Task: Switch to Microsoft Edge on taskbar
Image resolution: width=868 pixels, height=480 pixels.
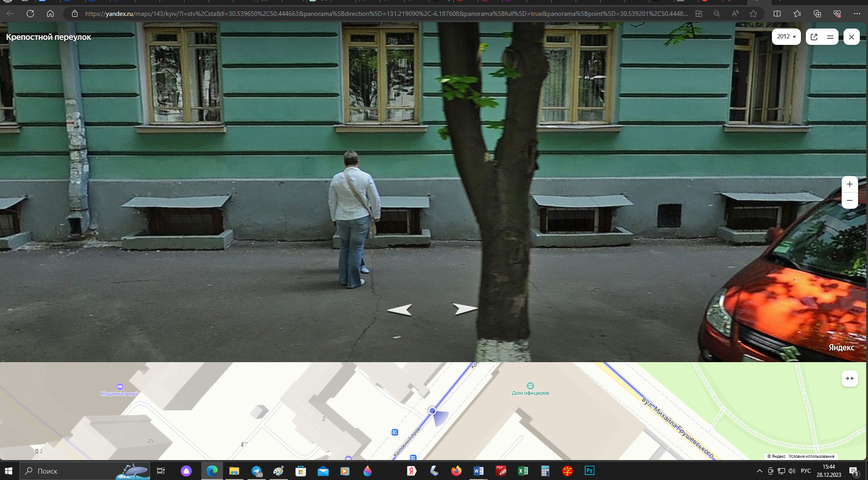Action: click(x=212, y=471)
